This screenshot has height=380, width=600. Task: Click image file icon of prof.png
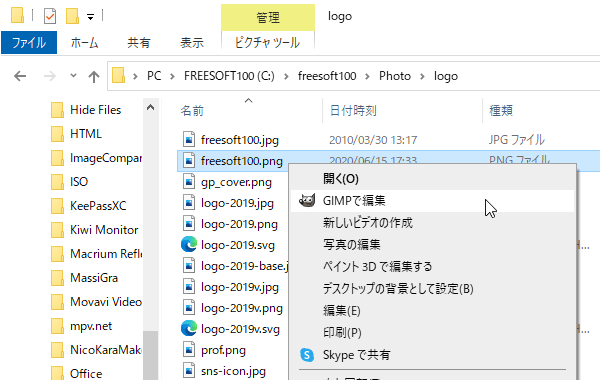tap(189, 350)
